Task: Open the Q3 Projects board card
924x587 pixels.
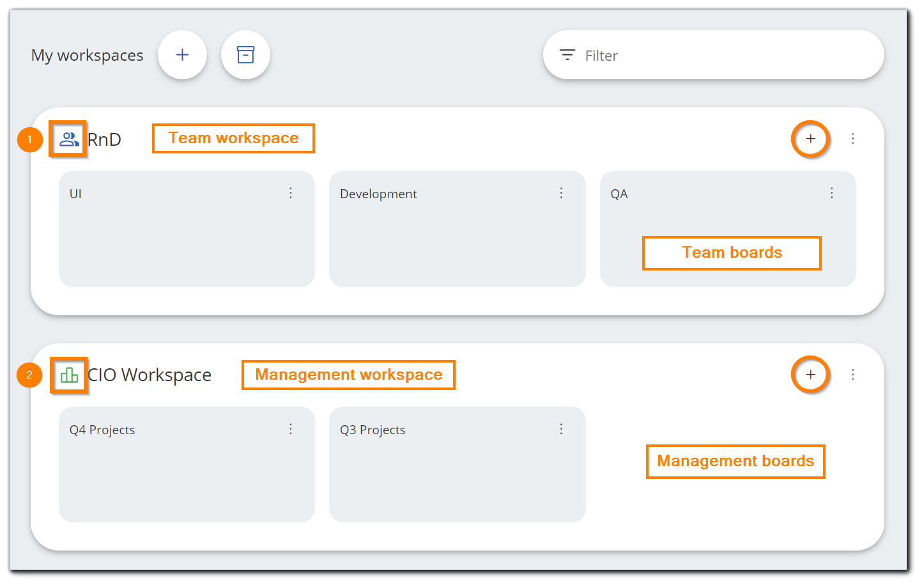Action: pos(458,465)
